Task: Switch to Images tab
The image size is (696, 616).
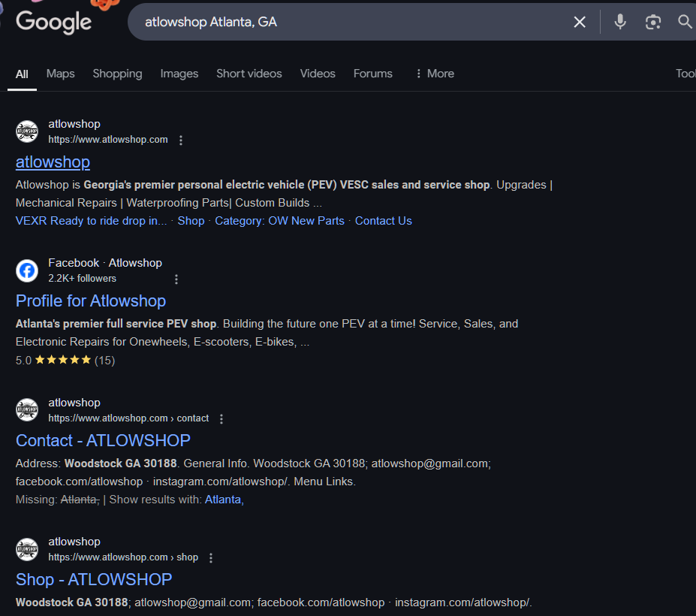Action: [179, 74]
